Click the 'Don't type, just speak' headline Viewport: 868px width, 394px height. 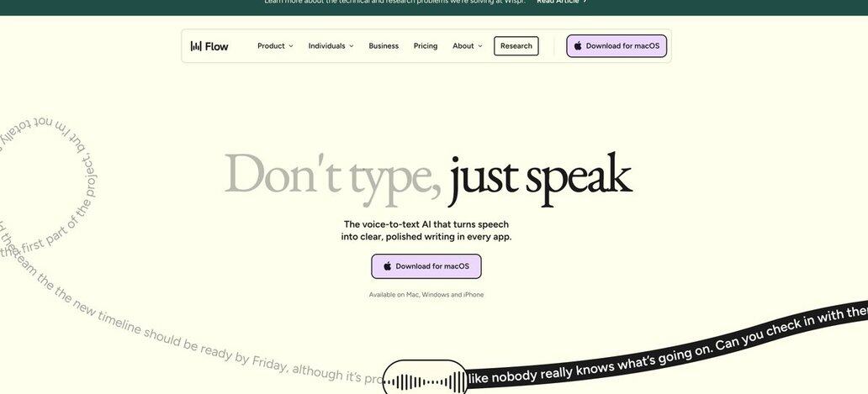428,178
